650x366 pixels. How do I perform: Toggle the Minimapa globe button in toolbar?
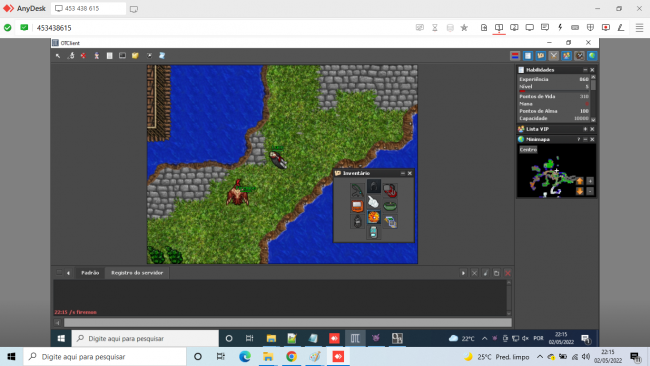point(592,56)
